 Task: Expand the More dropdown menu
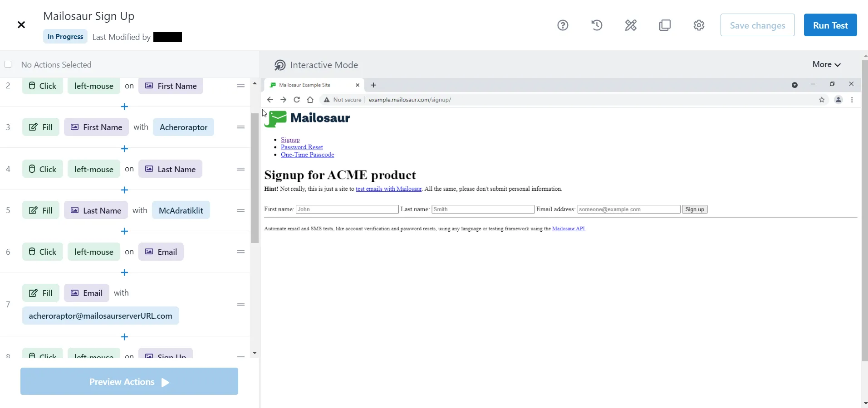click(x=826, y=65)
